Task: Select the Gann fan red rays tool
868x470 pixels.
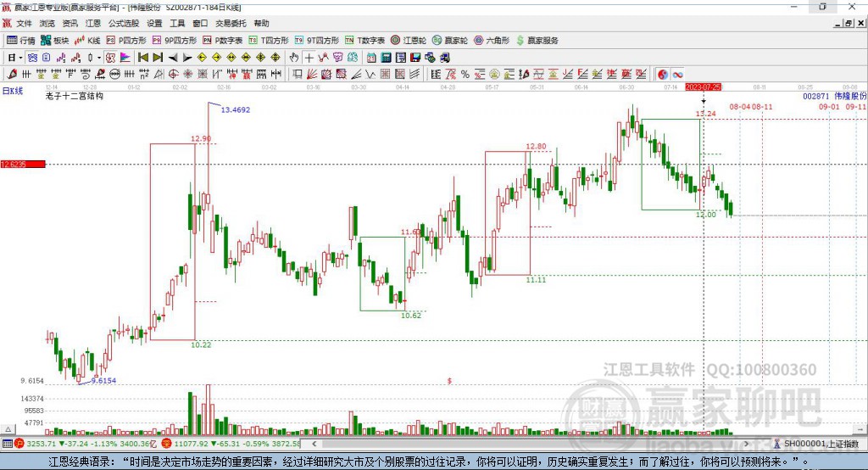Action: click(x=312, y=75)
